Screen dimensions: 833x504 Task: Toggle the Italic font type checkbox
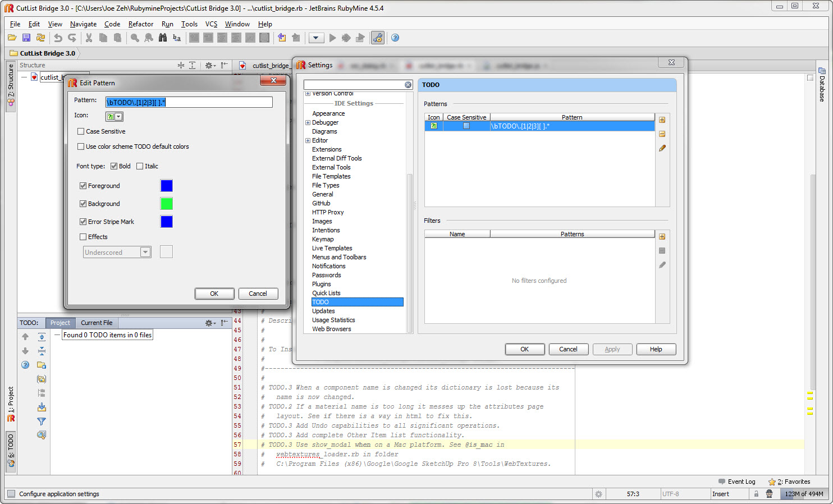pos(140,166)
